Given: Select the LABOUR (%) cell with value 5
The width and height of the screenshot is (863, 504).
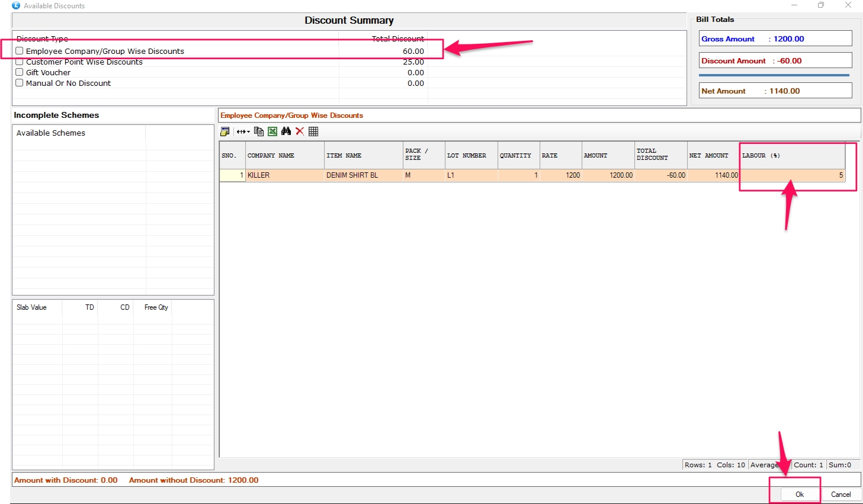Looking at the screenshot, I should click(x=791, y=175).
